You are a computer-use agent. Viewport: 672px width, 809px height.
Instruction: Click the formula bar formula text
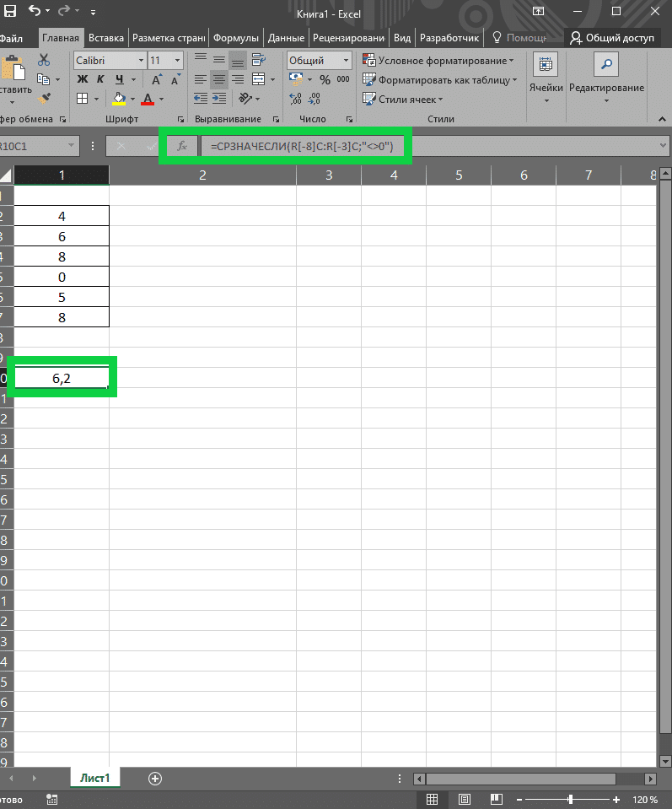pos(302,147)
